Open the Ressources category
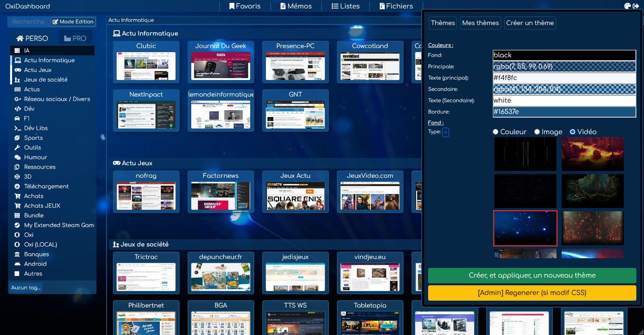This screenshot has height=335, width=644. [x=52, y=167]
